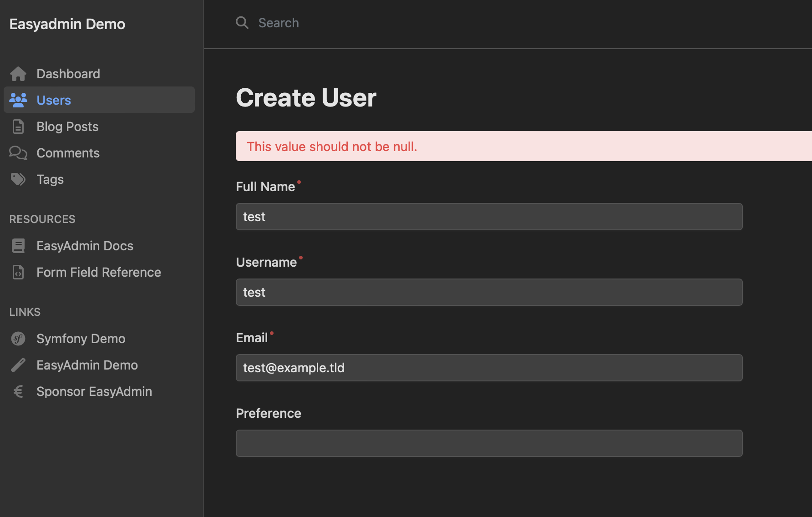The width and height of the screenshot is (812, 517).
Task: Click the Blog Posts document icon
Action: [x=18, y=126]
